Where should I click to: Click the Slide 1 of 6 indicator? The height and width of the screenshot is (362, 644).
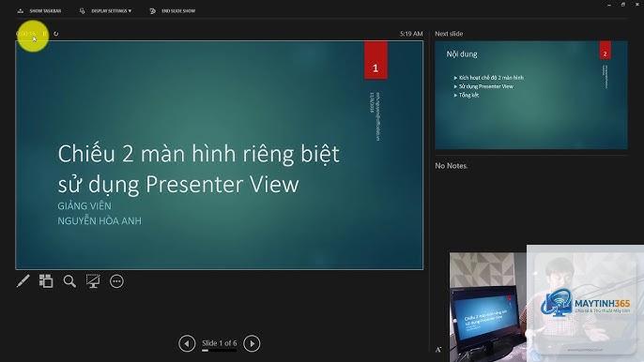click(x=220, y=343)
